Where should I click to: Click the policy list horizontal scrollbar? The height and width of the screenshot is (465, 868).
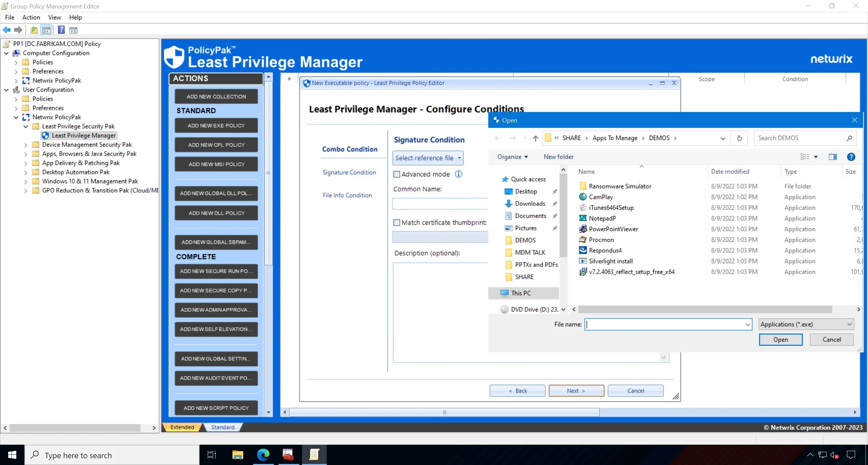444,412
